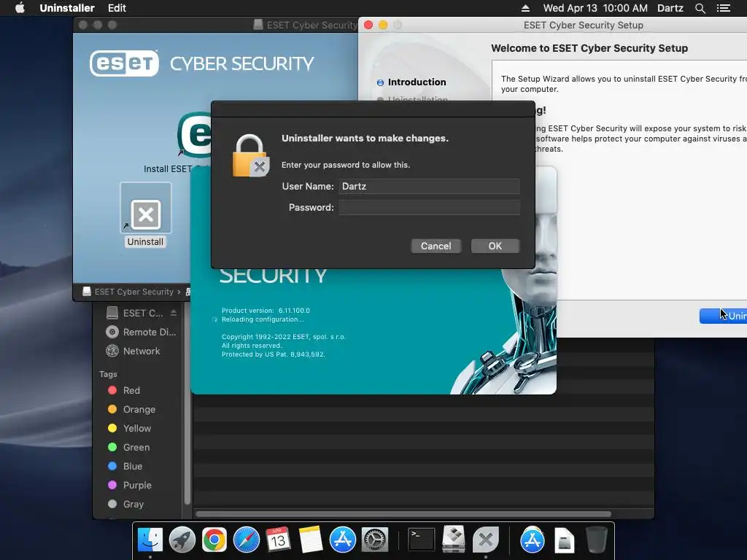Click the Remote Disc icon in sidebar
747x560 pixels.
[x=112, y=332]
